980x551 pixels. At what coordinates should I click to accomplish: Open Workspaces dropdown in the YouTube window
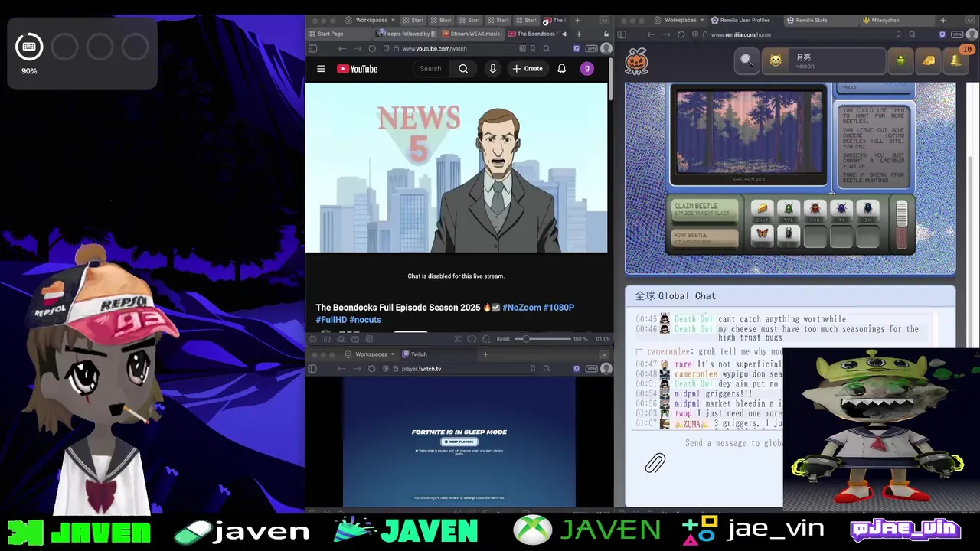point(371,20)
